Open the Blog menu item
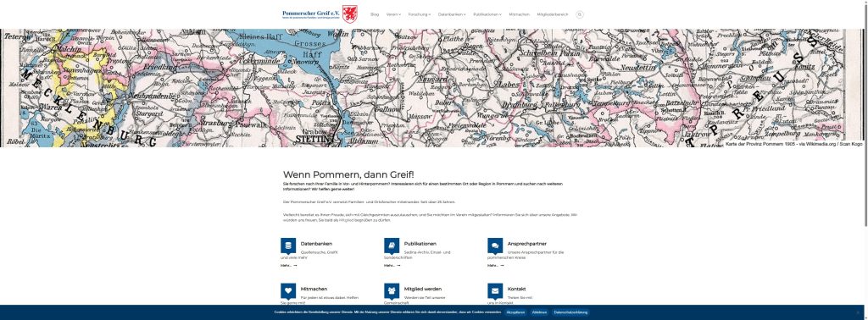The width and height of the screenshot is (868, 320). [x=375, y=14]
